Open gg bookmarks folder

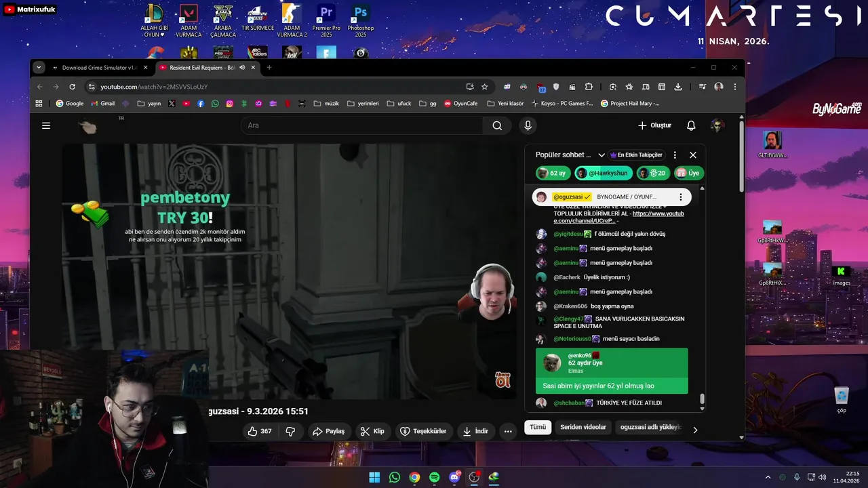pyautogui.click(x=428, y=104)
